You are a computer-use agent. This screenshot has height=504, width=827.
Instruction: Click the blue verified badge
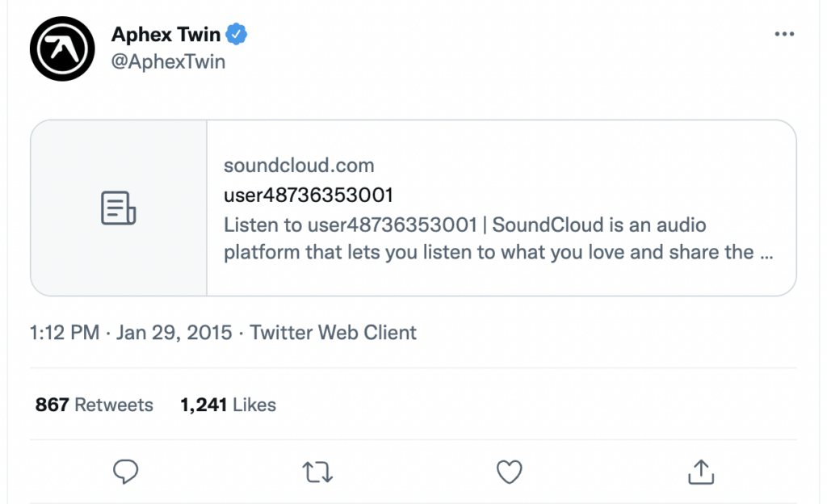(236, 35)
